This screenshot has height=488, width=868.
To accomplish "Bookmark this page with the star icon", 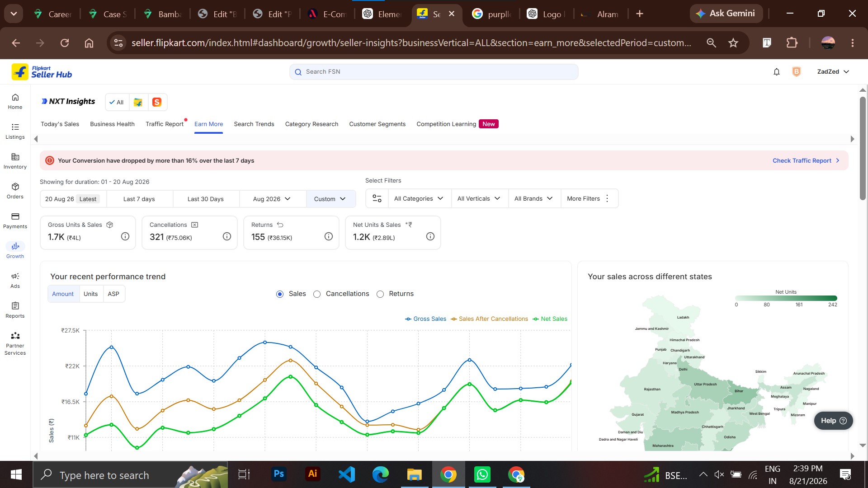I will (x=733, y=43).
